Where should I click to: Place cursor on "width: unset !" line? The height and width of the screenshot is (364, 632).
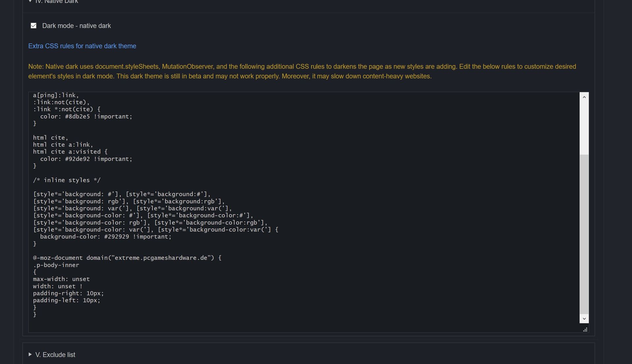click(58, 286)
